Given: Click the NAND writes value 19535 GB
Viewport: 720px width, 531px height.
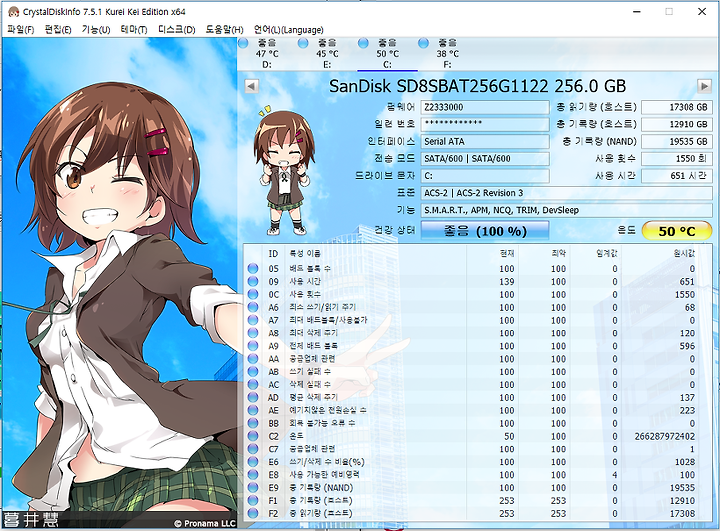Looking at the screenshot, I should tap(676, 141).
